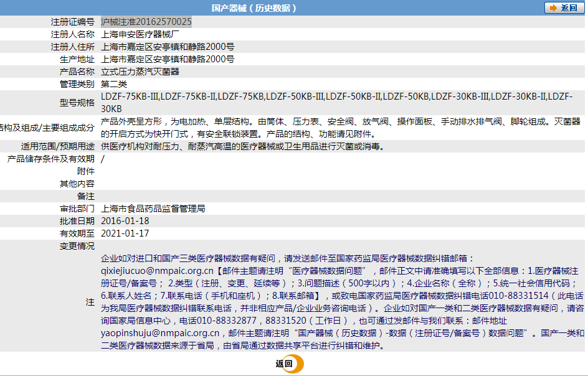Click email address qixiejiucuo@nmpaic.org.cn
The width and height of the screenshot is (588, 376).
pyautogui.click(x=157, y=271)
